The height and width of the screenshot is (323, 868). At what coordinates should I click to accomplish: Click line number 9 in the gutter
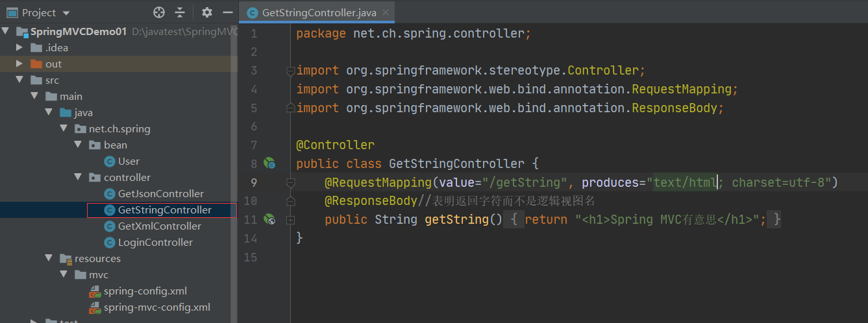254,182
